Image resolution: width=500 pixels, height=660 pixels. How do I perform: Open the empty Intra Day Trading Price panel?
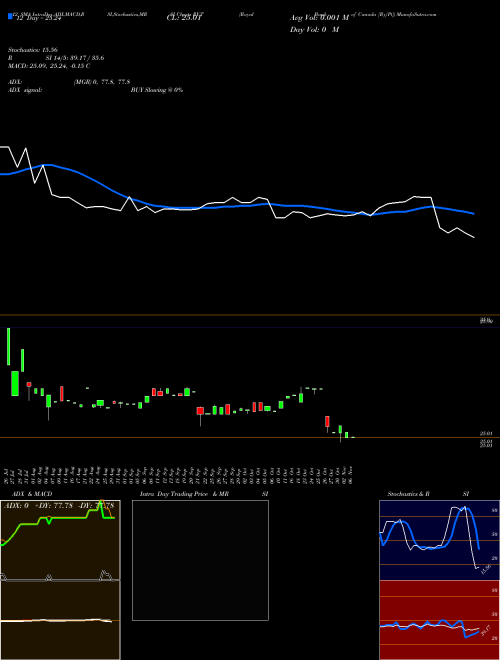[200, 560]
